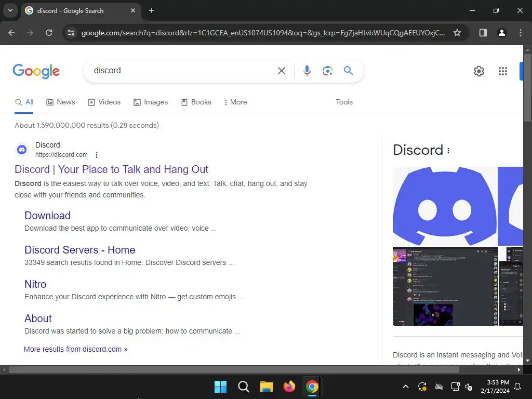Viewport: 532px width, 399px height.
Task: Click the horizontal page scrollbar
Action: [234, 370]
